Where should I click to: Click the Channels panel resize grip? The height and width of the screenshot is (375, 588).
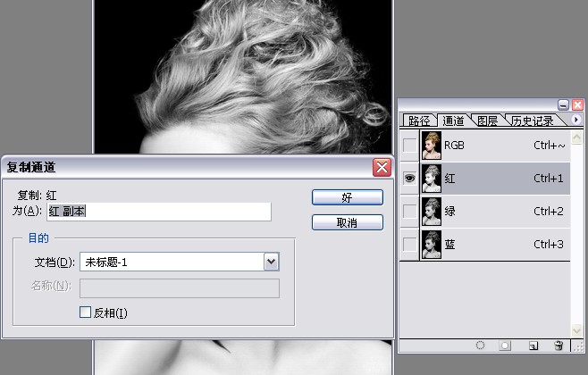click(x=578, y=346)
